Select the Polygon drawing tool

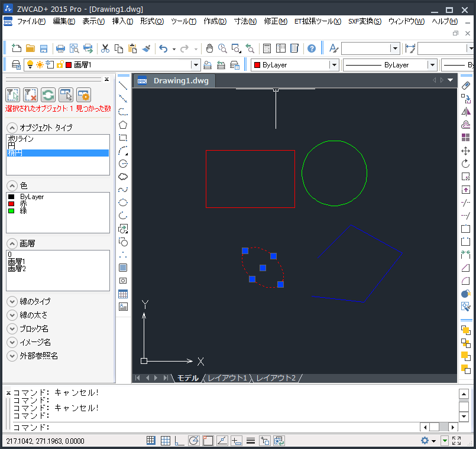(x=123, y=125)
